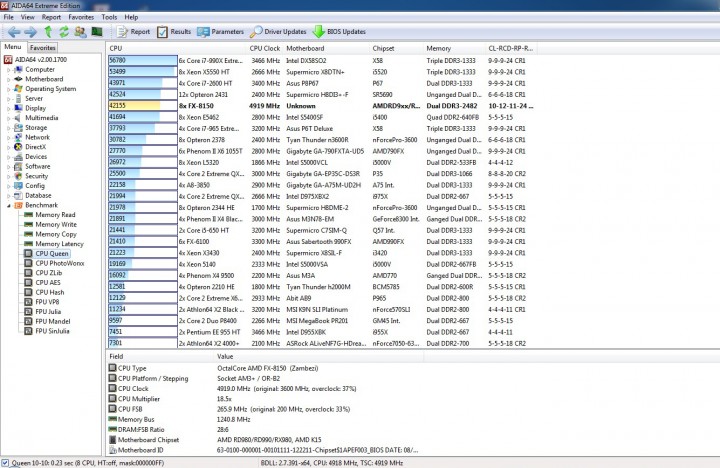Expand the Server tree node

click(x=8, y=99)
